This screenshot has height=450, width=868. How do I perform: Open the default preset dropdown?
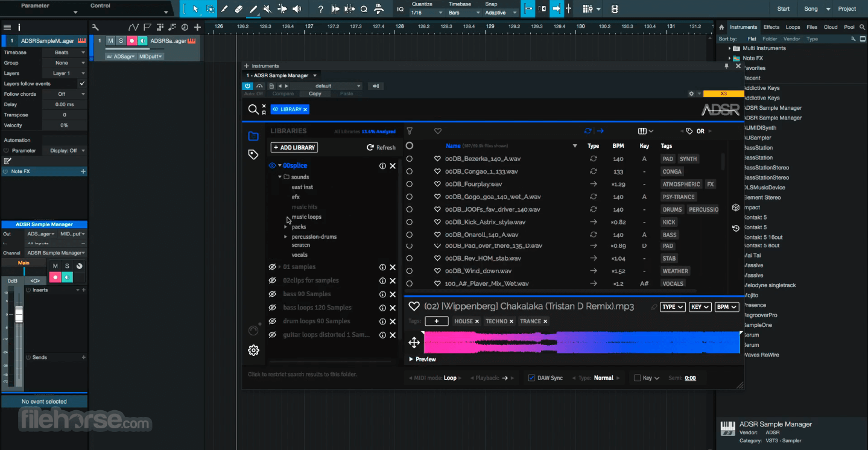click(326, 86)
